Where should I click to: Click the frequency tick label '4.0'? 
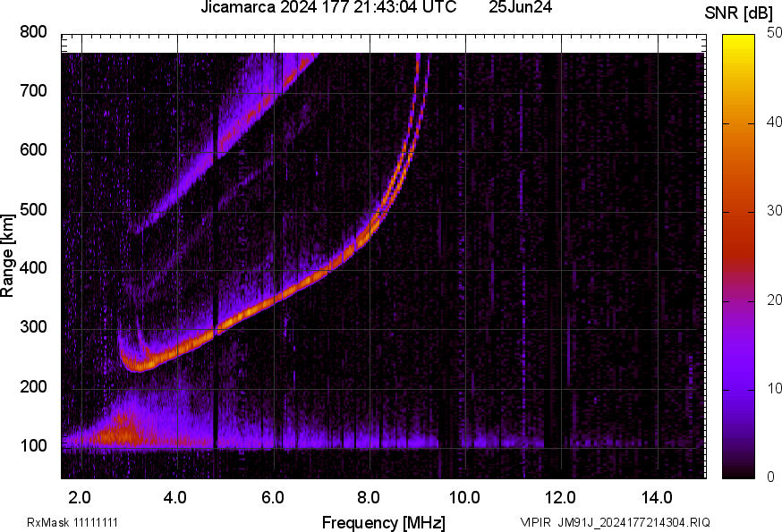coord(175,497)
